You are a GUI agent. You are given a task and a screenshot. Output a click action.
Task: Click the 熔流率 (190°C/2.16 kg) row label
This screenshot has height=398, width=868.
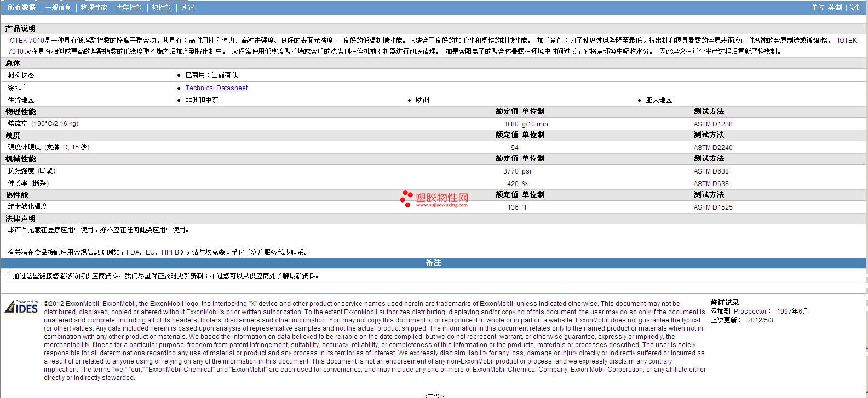43,124
